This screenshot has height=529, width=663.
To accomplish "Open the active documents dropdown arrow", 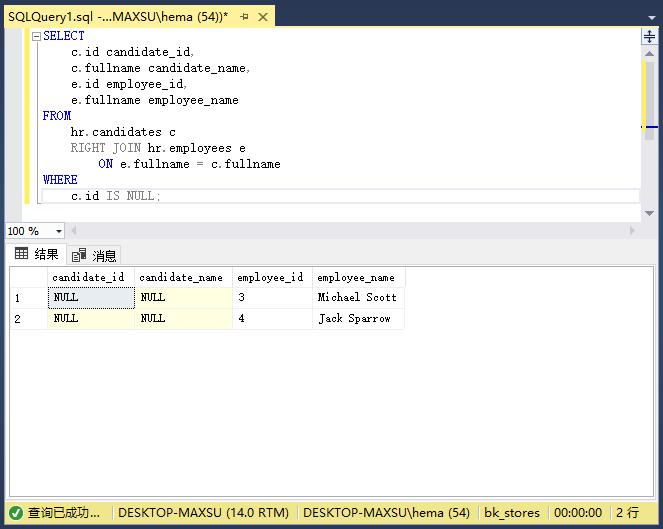I will pyautogui.click(x=652, y=18).
